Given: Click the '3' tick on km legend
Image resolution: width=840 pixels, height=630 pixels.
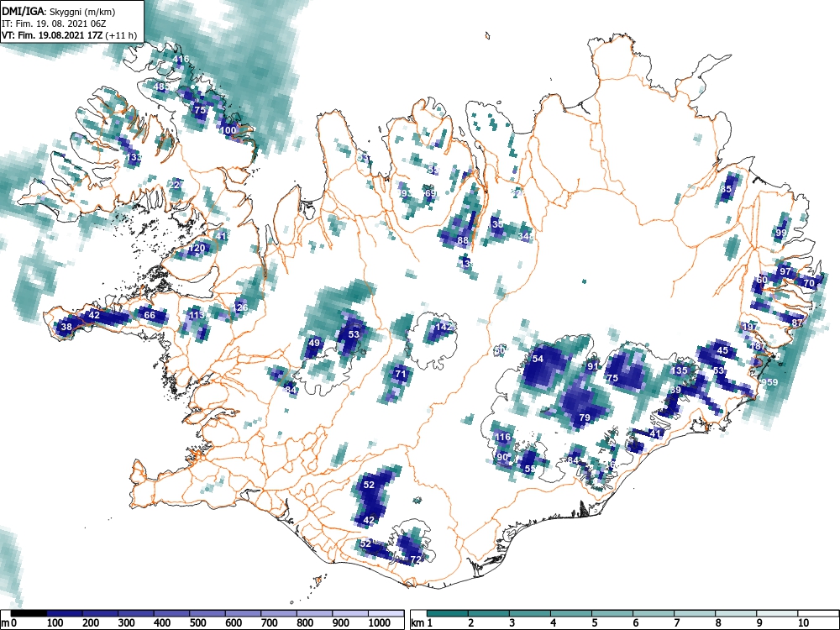Looking at the screenshot, I should click(x=512, y=623).
